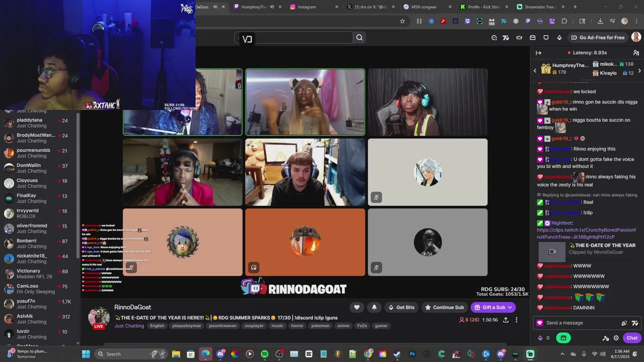Open THE E-DATE OF THE YEAR clip thumbnail
The width and height of the screenshot is (644, 362).
pos(552,252)
